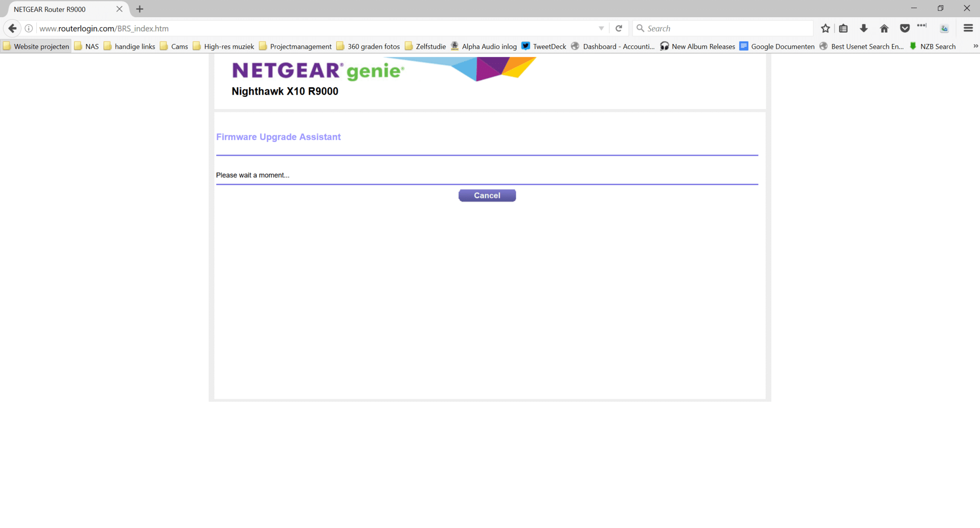Bookmark this page with the star icon
The image size is (980, 528).
click(x=825, y=28)
